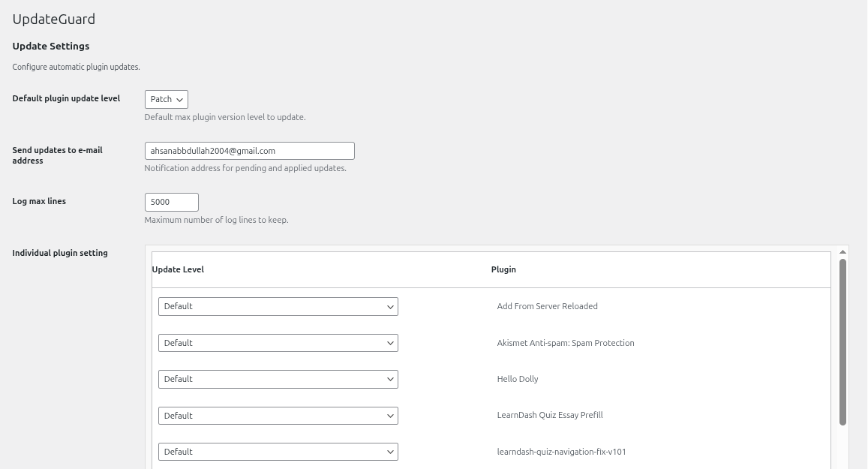Open update level dropdown for Akismet Anti-spam
The width and height of the screenshot is (868, 469).
(278, 343)
